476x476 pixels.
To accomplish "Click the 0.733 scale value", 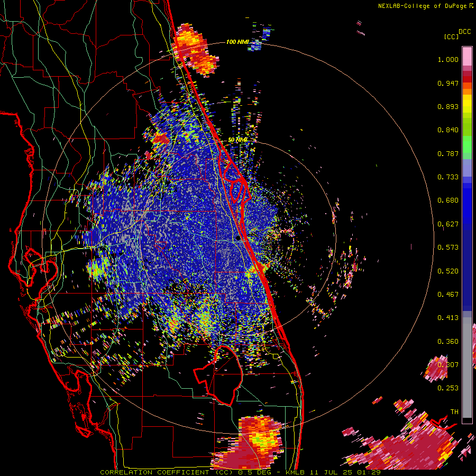I will [x=448, y=177].
